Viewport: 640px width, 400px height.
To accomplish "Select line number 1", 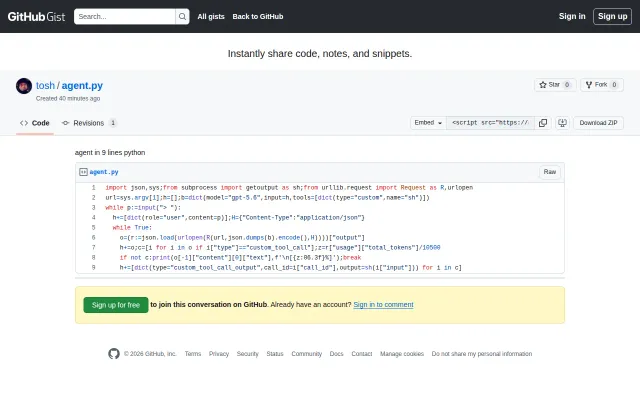I will click(x=93, y=188).
